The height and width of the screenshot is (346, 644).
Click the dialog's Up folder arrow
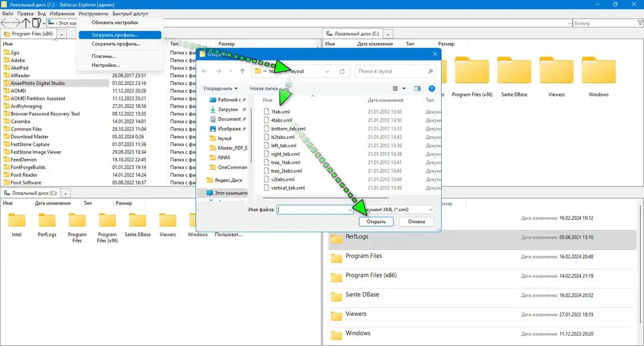[242, 71]
